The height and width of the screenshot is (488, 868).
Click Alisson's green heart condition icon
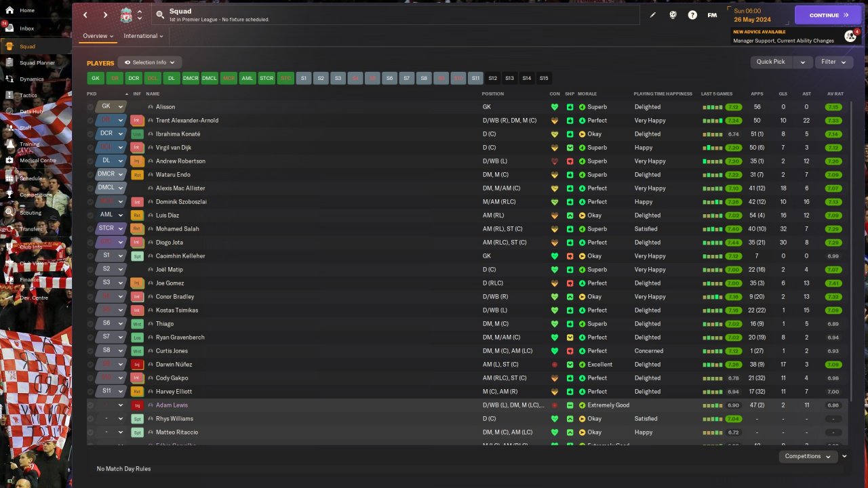tap(555, 107)
